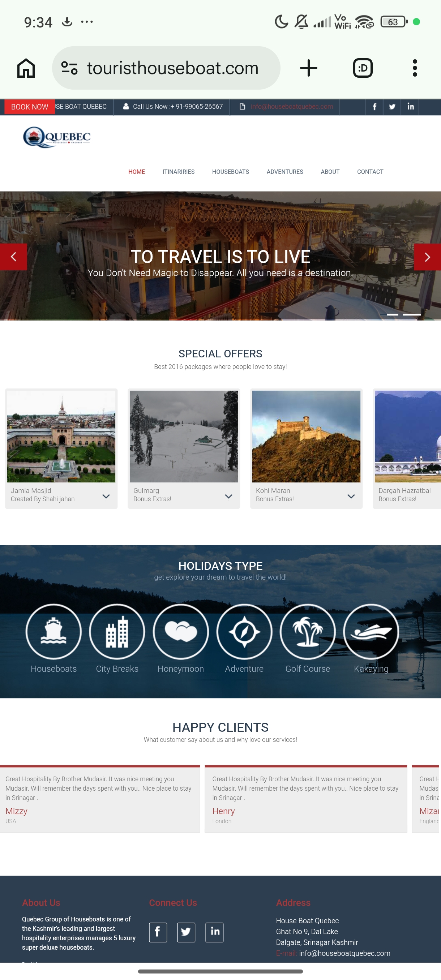Expand the Kohi Maran offer chevron

coord(351,496)
